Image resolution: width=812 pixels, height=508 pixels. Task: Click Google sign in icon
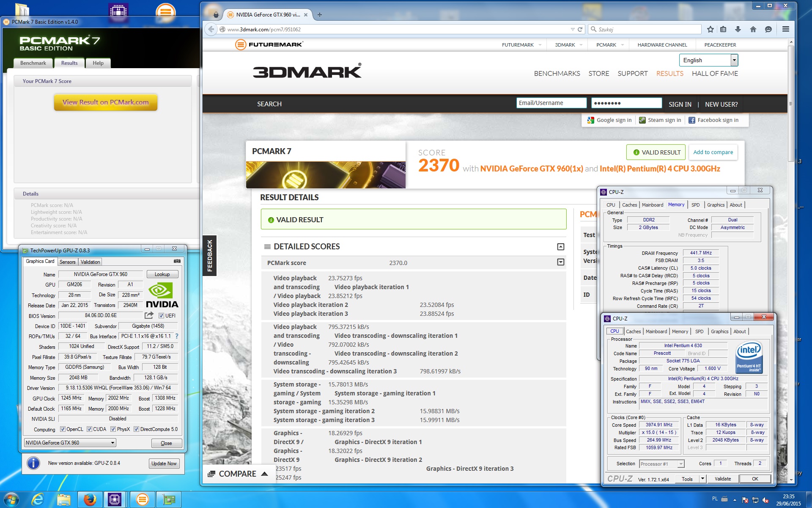point(591,120)
